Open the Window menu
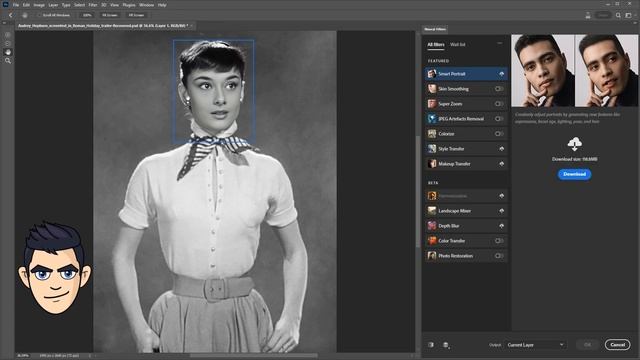 pyautogui.click(x=147, y=5)
